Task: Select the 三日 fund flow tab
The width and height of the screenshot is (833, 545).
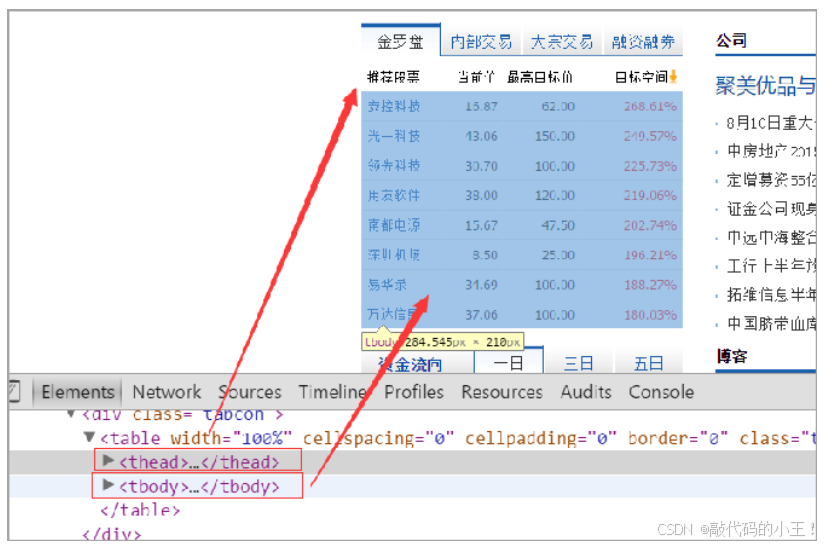Action: [579, 363]
